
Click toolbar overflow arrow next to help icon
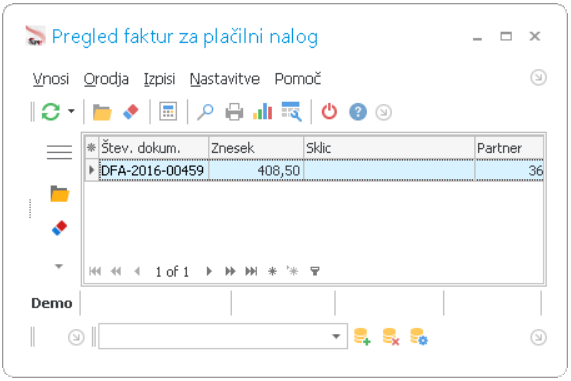[x=383, y=112]
